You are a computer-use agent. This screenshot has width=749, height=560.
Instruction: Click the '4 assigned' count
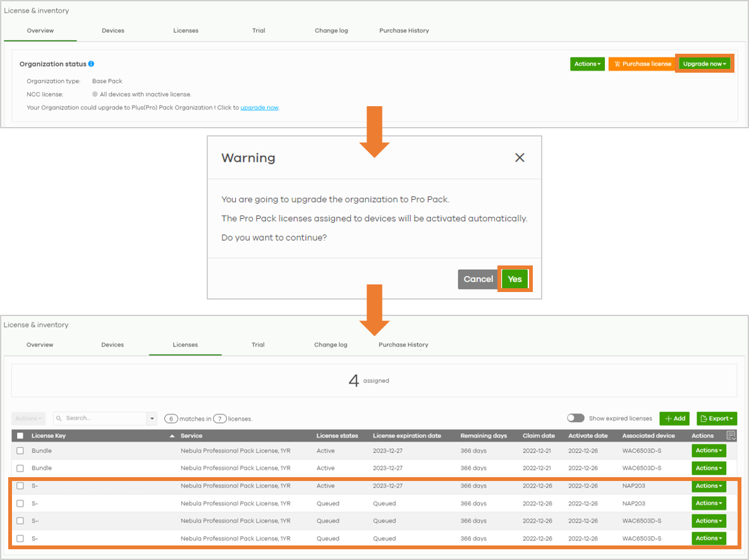368,380
